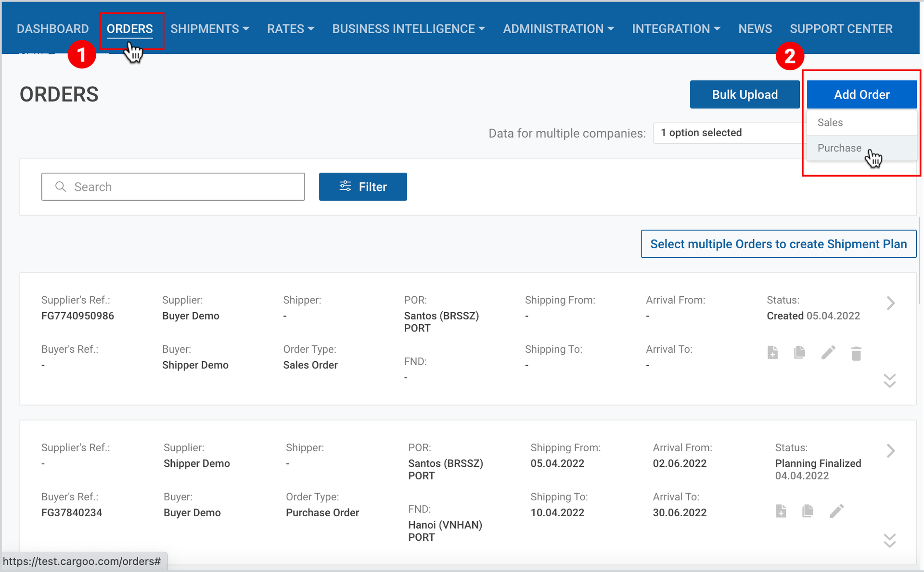The height and width of the screenshot is (572, 924).
Task: Open the Rates dropdown menu
Action: pyautogui.click(x=291, y=29)
